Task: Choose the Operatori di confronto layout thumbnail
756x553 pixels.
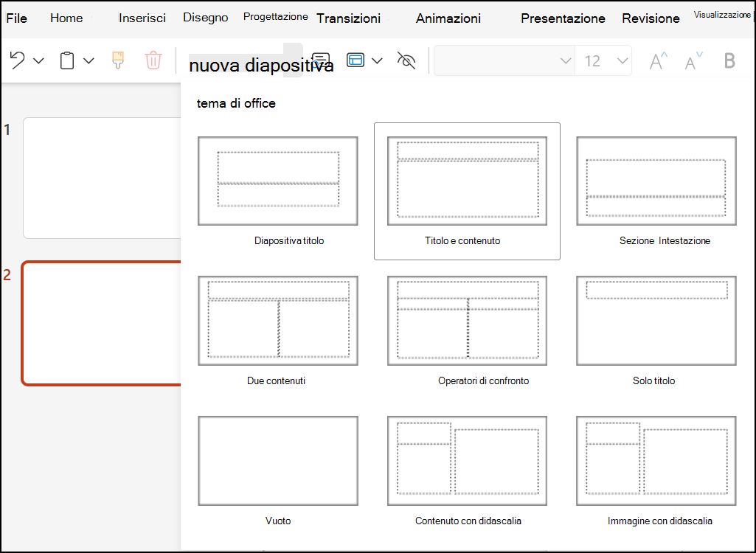Action: coord(467,321)
